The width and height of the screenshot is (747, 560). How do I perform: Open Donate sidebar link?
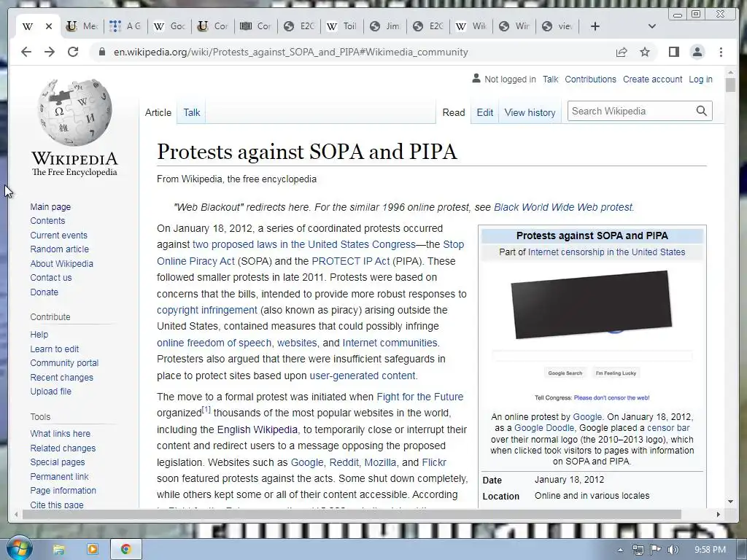point(44,292)
